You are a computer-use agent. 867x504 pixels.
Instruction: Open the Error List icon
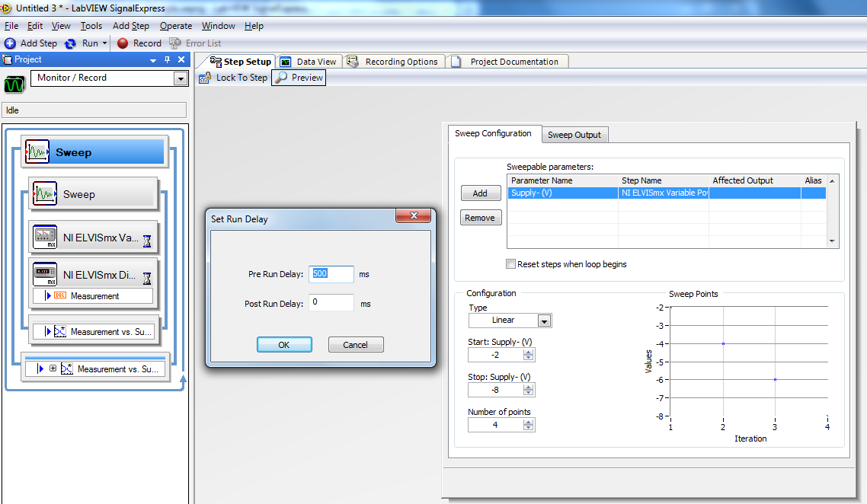click(x=175, y=43)
